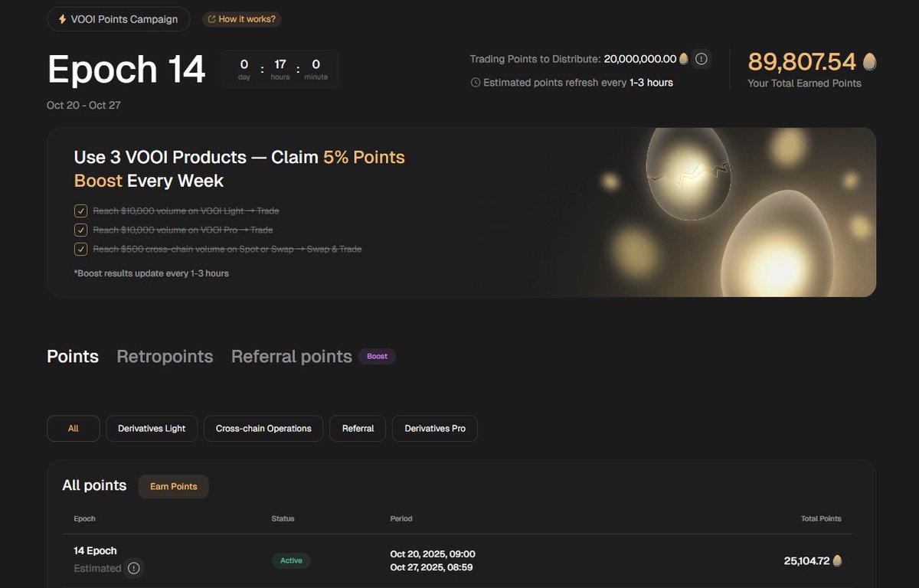Click the Oct 20, 2025, 09:00 period start
This screenshot has height=588, width=919.
[433, 554]
